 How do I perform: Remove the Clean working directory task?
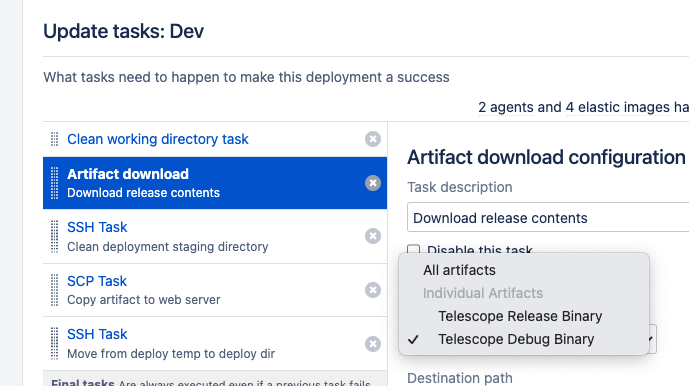tap(373, 139)
